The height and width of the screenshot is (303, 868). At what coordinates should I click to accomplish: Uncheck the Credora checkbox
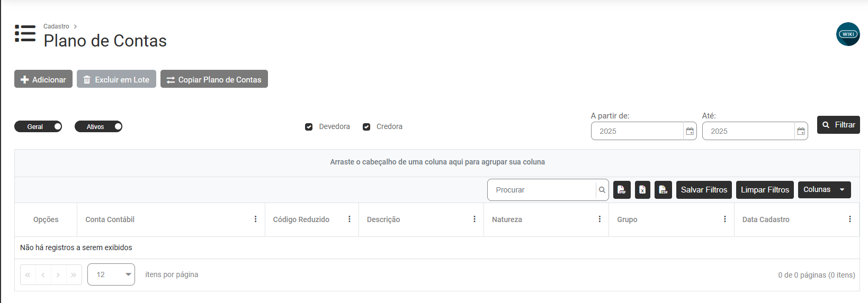click(x=366, y=127)
